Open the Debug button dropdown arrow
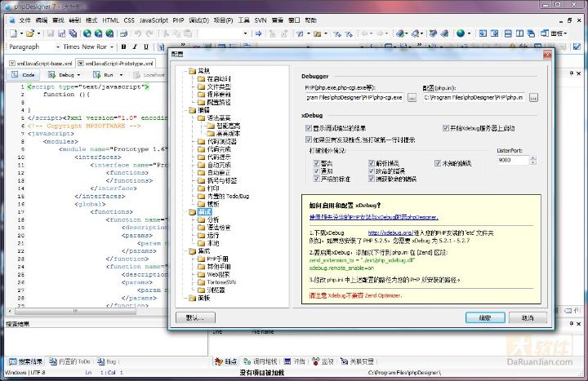The height and width of the screenshot is (381, 588). click(x=78, y=75)
